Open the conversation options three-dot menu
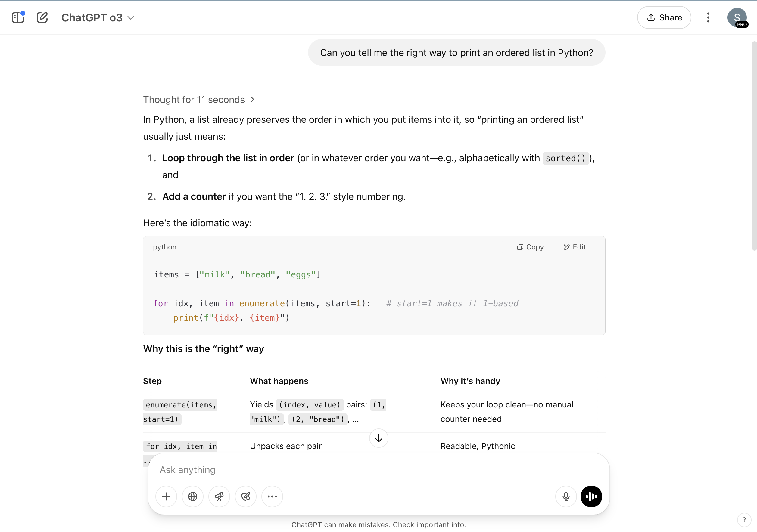The height and width of the screenshot is (532, 757). (708, 17)
